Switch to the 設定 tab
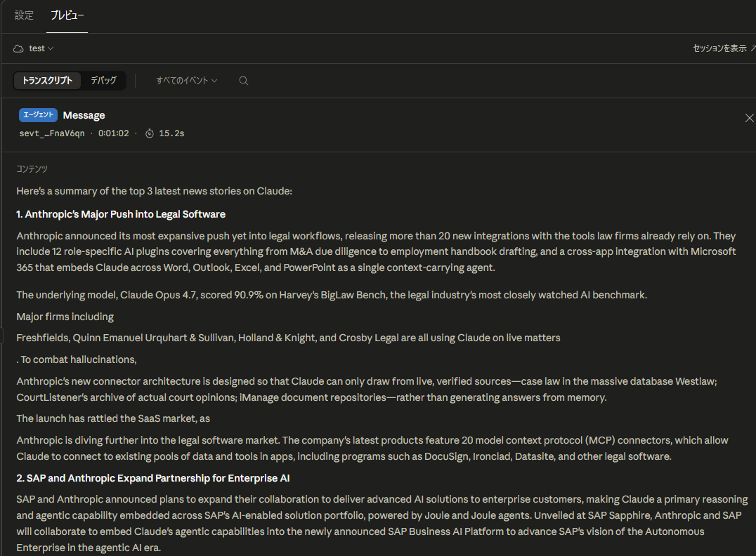756x556 pixels. (24, 15)
